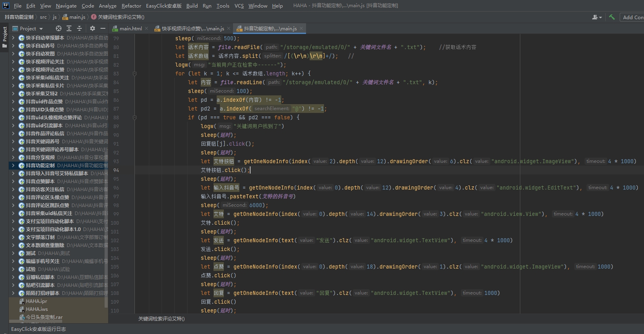Screen dimensions: 644x334
Task: Expand the 快手自动举报脚本 module
Action: (13, 38)
